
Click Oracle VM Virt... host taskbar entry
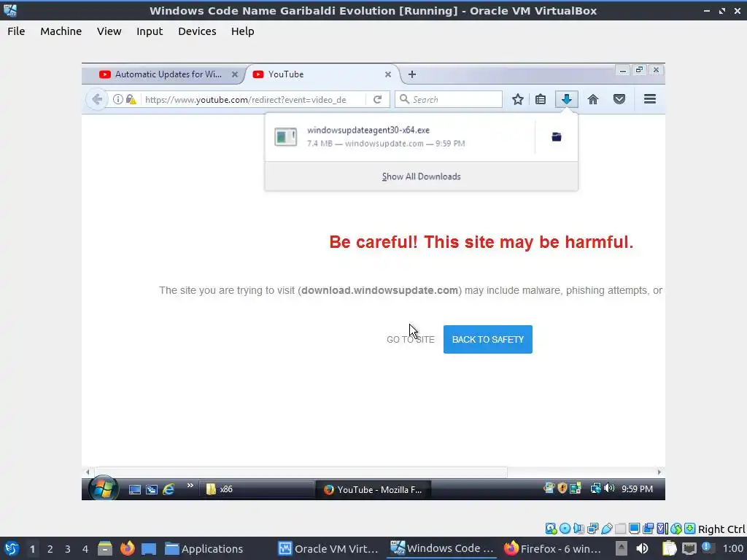pyautogui.click(x=328, y=549)
